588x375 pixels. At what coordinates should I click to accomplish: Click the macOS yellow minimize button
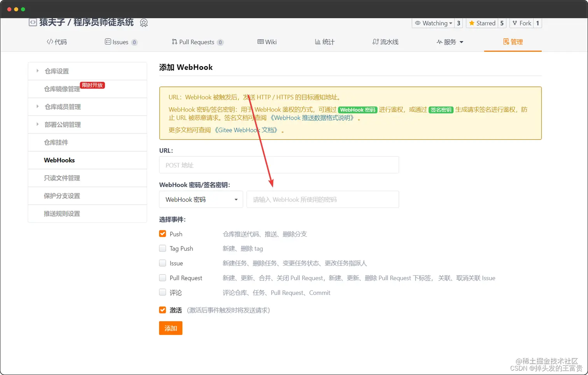tap(16, 9)
